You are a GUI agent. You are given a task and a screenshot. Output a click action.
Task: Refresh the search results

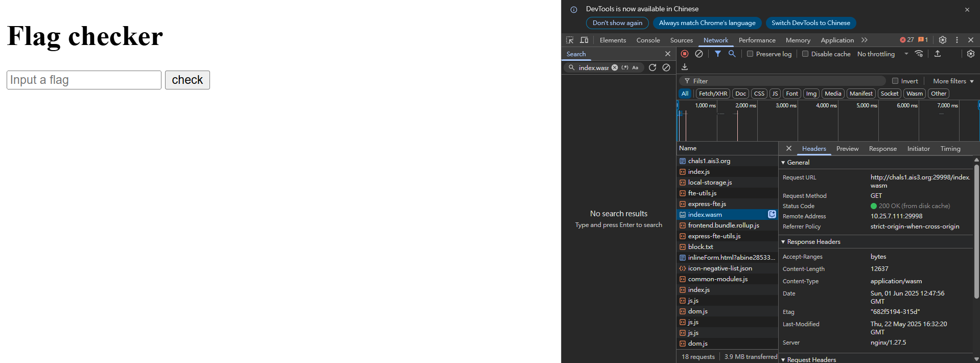[652, 67]
